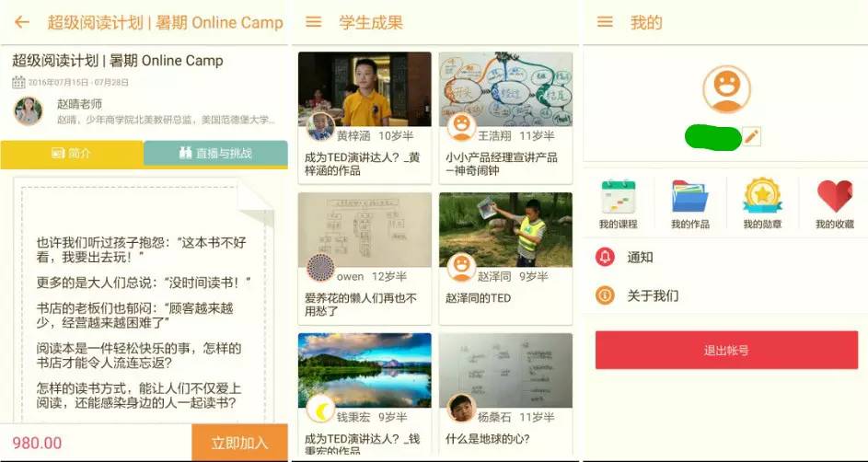Open 赵泽同的TED work card
868x462 pixels.
(x=505, y=259)
